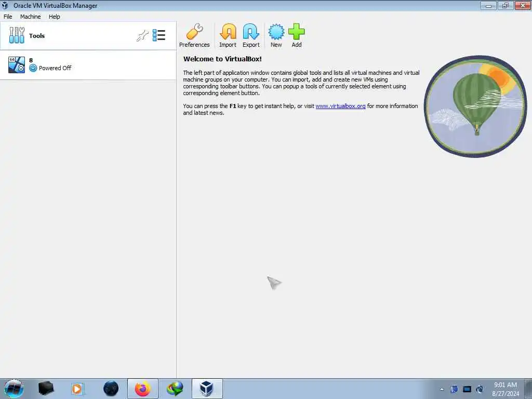The image size is (532, 399).
Task: Select the virtual machine named 8
Action: point(88,65)
